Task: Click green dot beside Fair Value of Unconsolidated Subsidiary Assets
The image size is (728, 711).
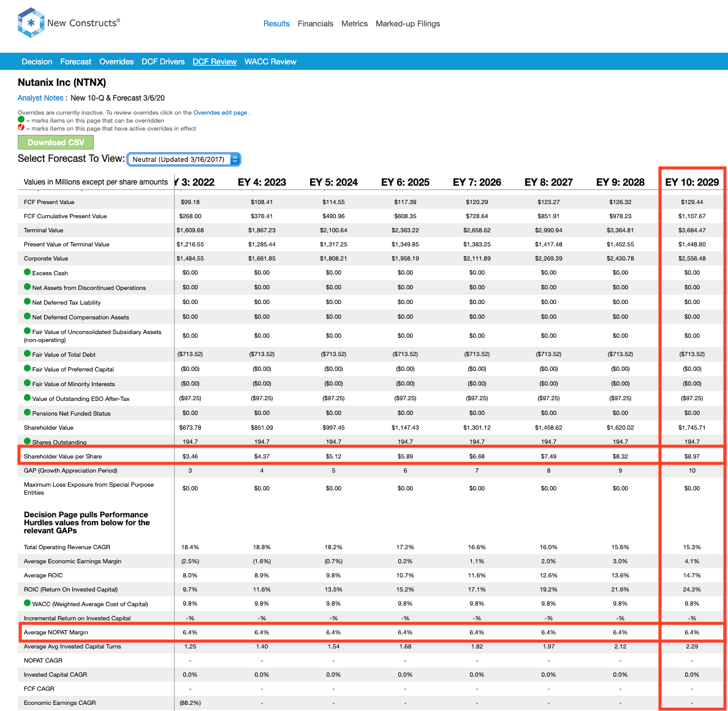Action: pos(28,331)
